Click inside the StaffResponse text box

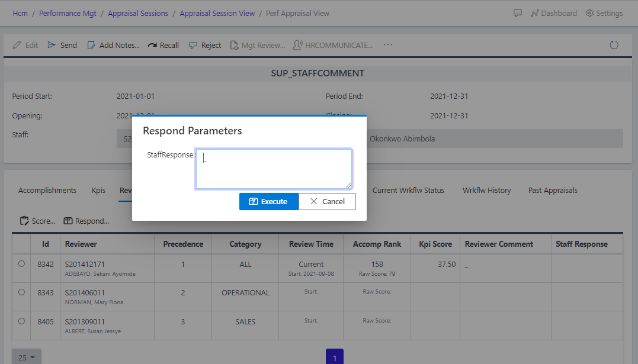tap(274, 169)
